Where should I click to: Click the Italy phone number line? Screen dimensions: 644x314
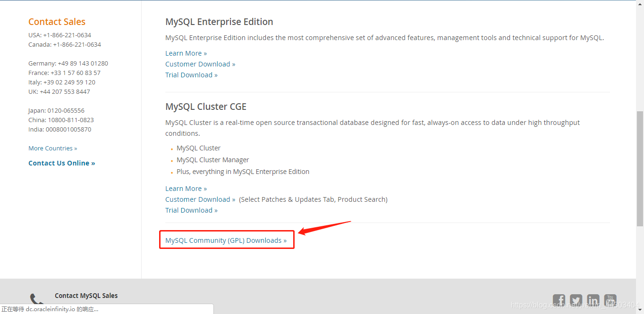[62, 82]
